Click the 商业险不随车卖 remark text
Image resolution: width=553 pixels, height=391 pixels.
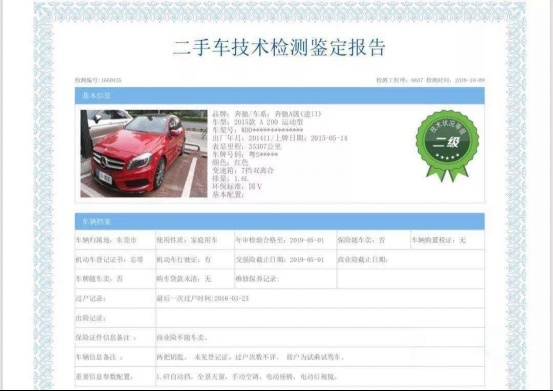182,337
